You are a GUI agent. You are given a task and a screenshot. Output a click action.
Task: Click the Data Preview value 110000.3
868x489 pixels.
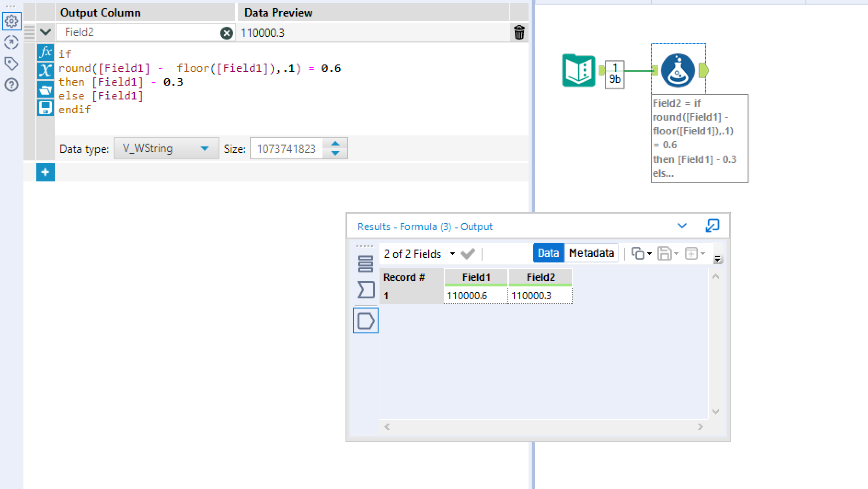pyautogui.click(x=263, y=33)
